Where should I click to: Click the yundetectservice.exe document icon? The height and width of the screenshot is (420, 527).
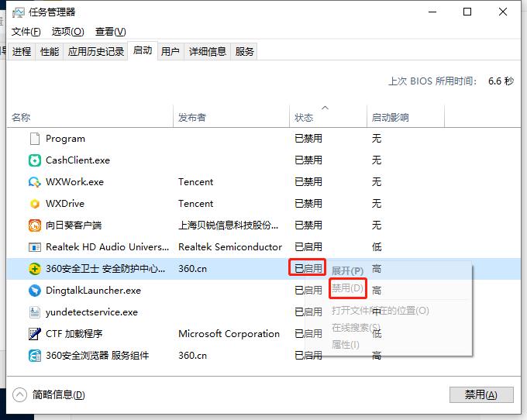point(35,312)
